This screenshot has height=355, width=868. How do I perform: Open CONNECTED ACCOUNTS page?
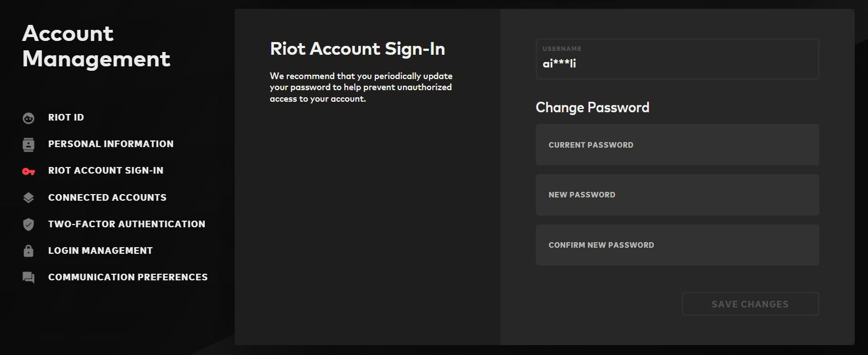107,197
